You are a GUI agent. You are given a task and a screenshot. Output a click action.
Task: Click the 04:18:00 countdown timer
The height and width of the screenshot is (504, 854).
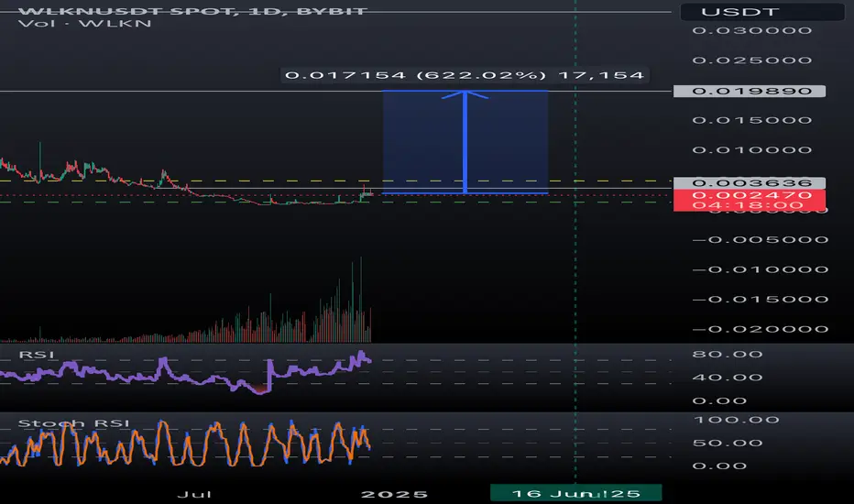click(x=748, y=205)
